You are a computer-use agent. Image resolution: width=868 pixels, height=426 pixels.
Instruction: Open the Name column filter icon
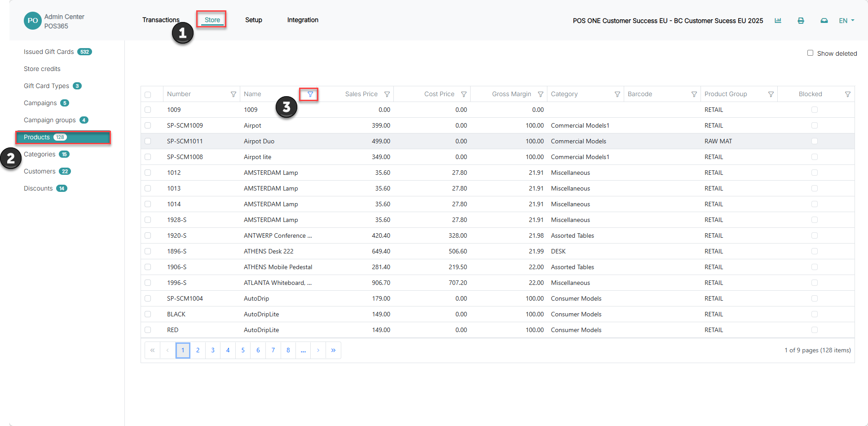coord(310,94)
